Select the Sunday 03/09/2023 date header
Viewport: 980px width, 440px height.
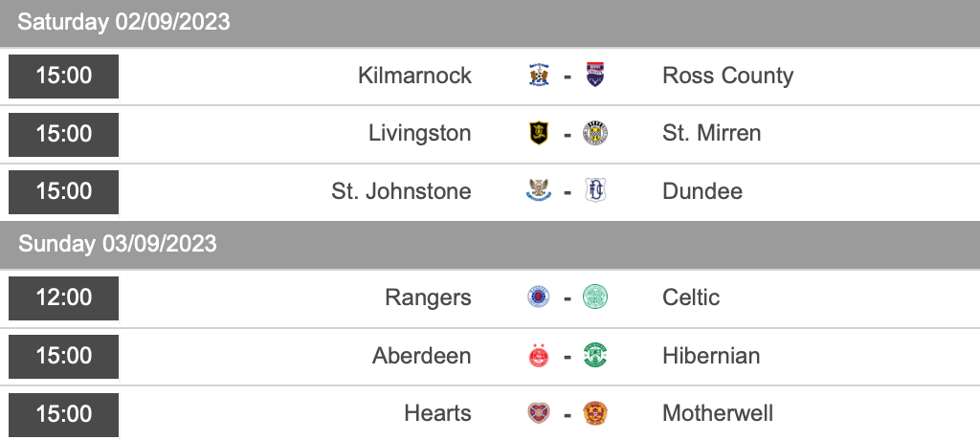[118, 244]
